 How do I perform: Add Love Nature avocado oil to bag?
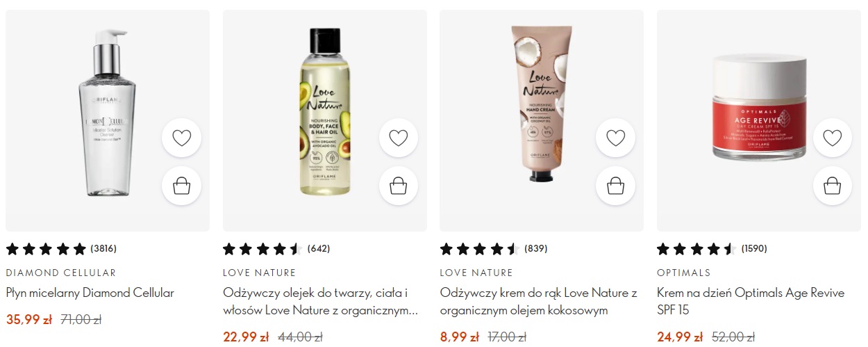pos(399,186)
